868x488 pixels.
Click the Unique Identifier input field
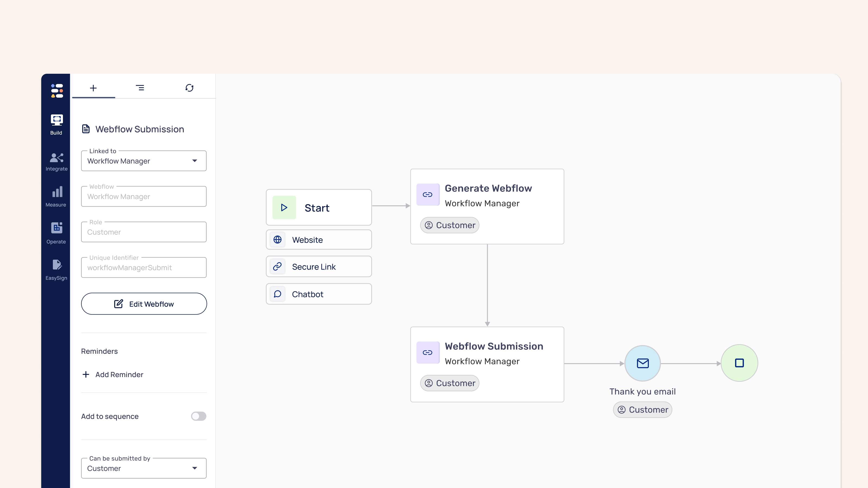click(143, 267)
